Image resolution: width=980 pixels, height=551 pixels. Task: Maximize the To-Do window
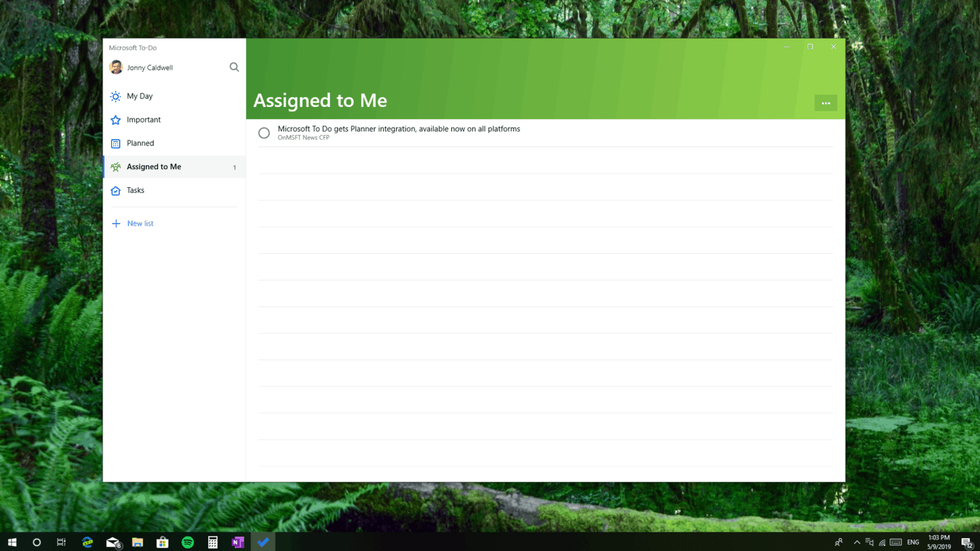pos(810,47)
